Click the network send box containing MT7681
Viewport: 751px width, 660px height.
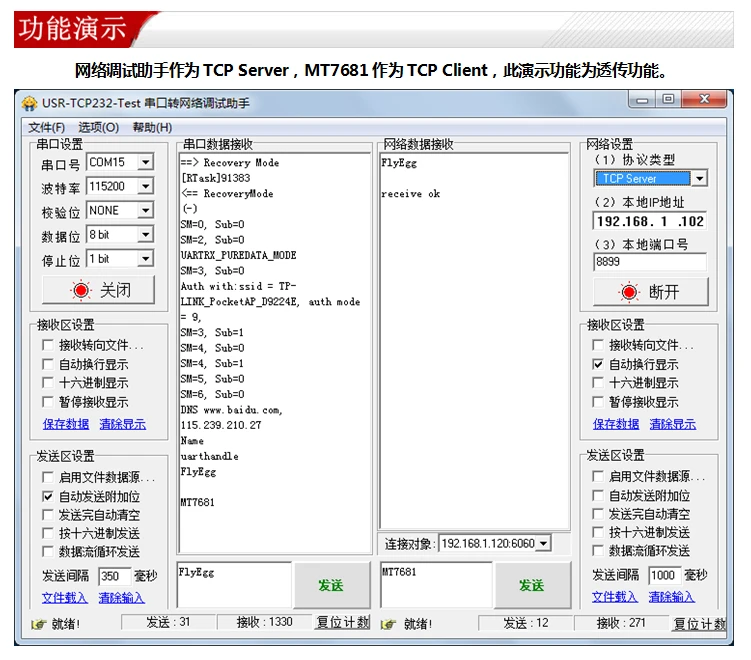436,585
